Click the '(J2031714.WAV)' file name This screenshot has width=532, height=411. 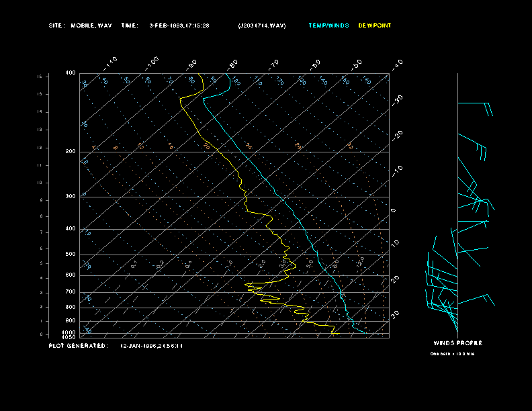[x=262, y=26]
